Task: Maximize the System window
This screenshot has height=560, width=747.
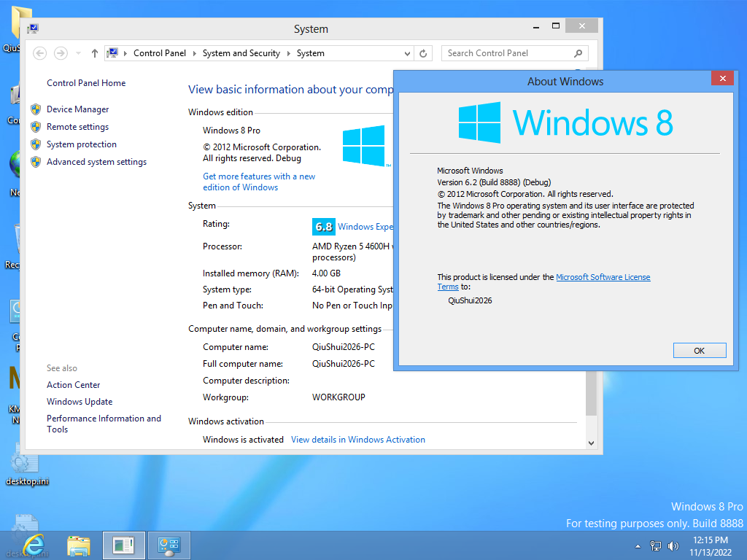Action: point(555,26)
